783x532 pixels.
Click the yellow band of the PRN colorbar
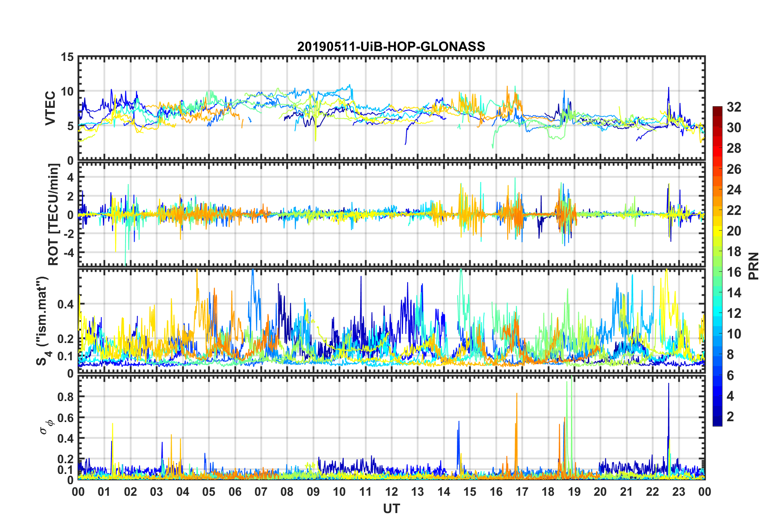pos(718,231)
